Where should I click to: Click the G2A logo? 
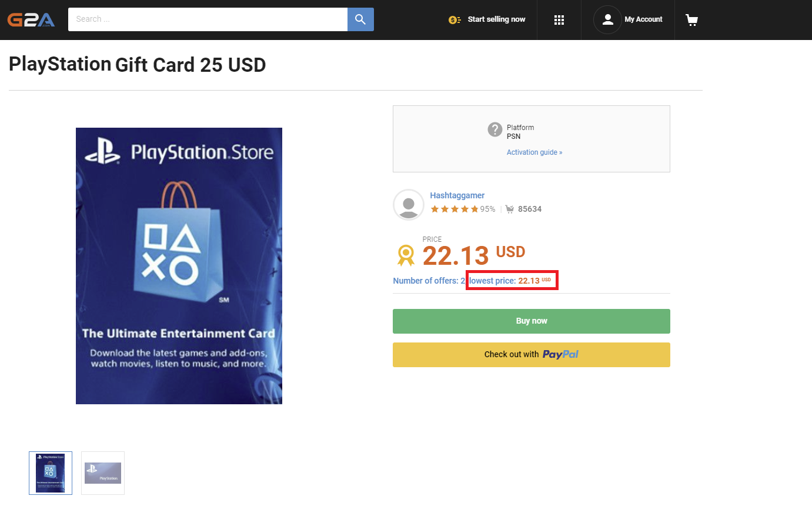point(31,19)
